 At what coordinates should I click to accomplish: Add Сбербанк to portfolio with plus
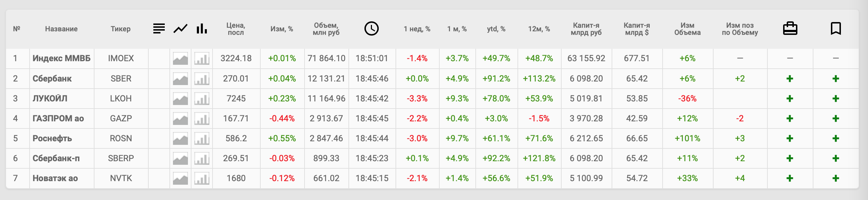click(x=790, y=79)
